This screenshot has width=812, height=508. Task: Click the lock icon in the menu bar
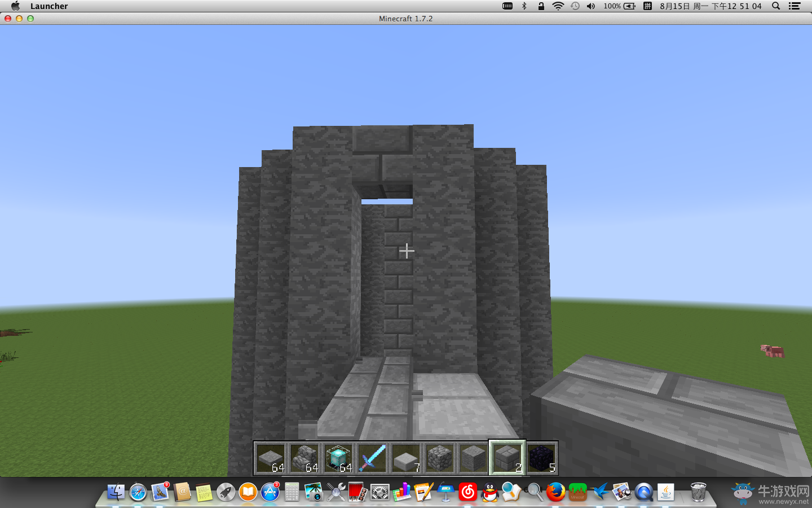click(541, 6)
